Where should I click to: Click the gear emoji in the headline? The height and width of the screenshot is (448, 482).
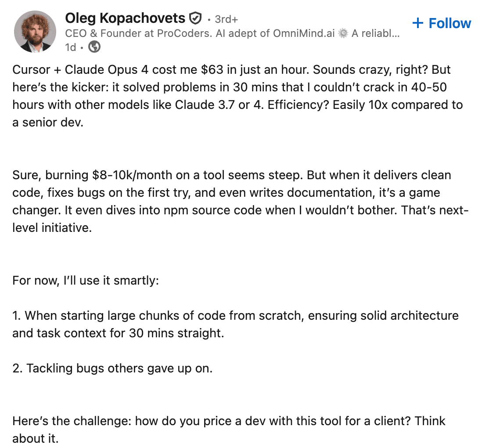tap(344, 33)
